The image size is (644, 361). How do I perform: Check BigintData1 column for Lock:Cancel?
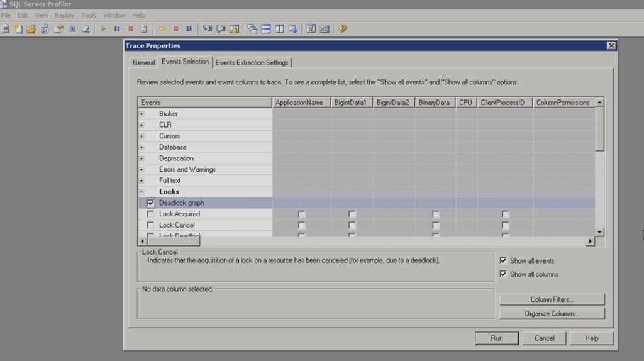pyautogui.click(x=352, y=225)
